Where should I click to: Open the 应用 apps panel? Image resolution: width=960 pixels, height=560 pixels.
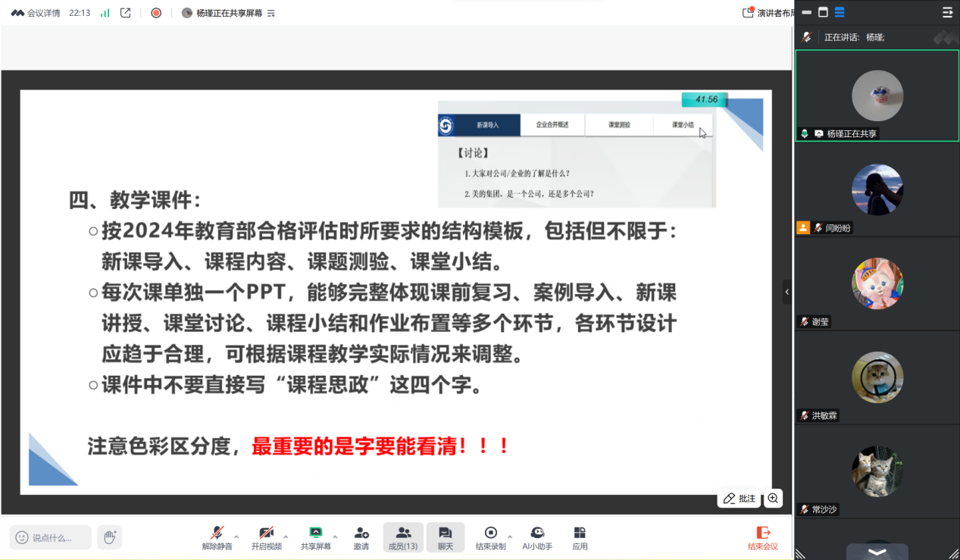pyautogui.click(x=580, y=537)
